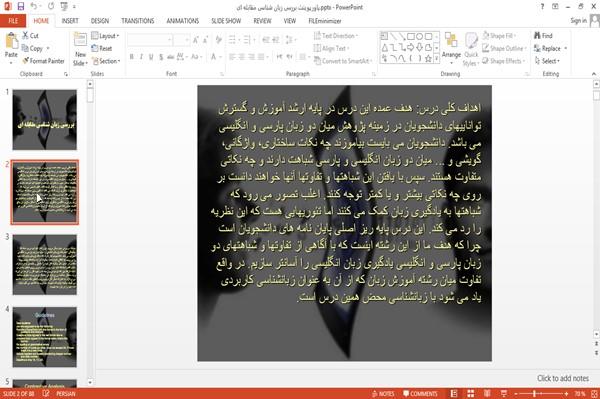Open the Section dropdown
600x399 pixels.
pyautogui.click(x=106, y=61)
